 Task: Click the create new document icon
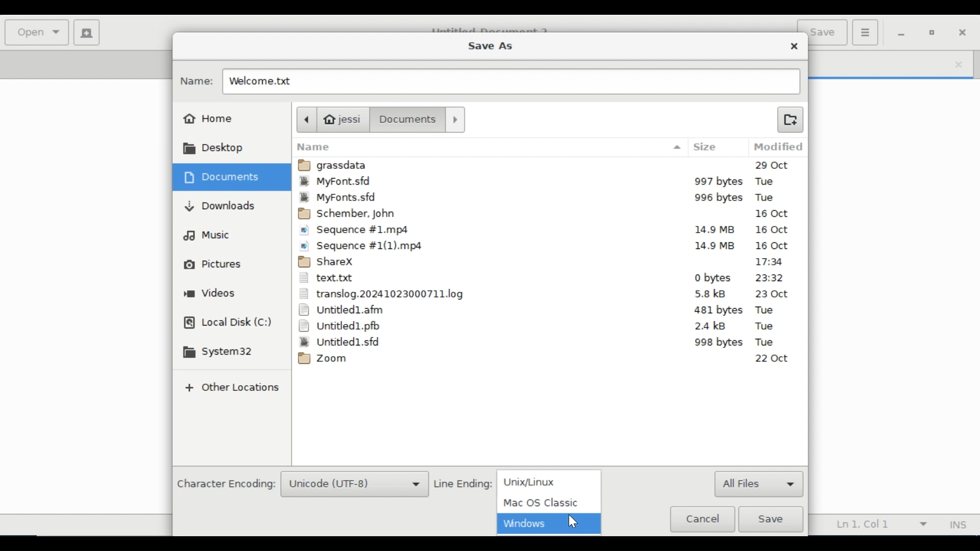point(87,33)
